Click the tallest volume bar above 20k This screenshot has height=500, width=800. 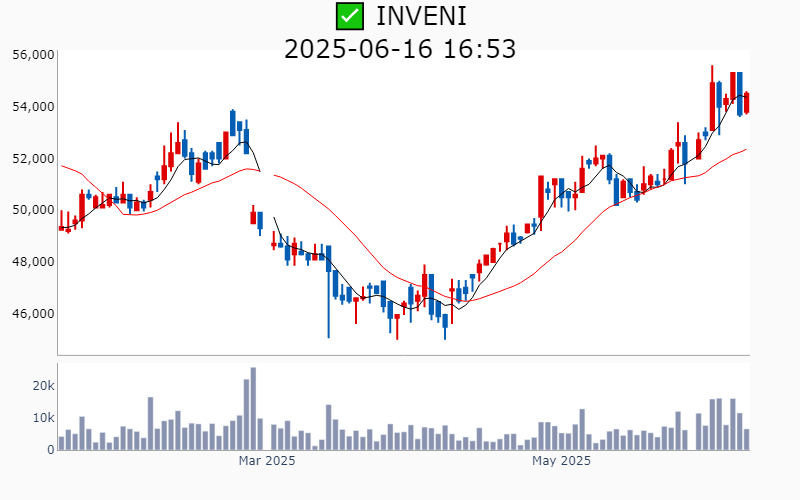coord(253,409)
